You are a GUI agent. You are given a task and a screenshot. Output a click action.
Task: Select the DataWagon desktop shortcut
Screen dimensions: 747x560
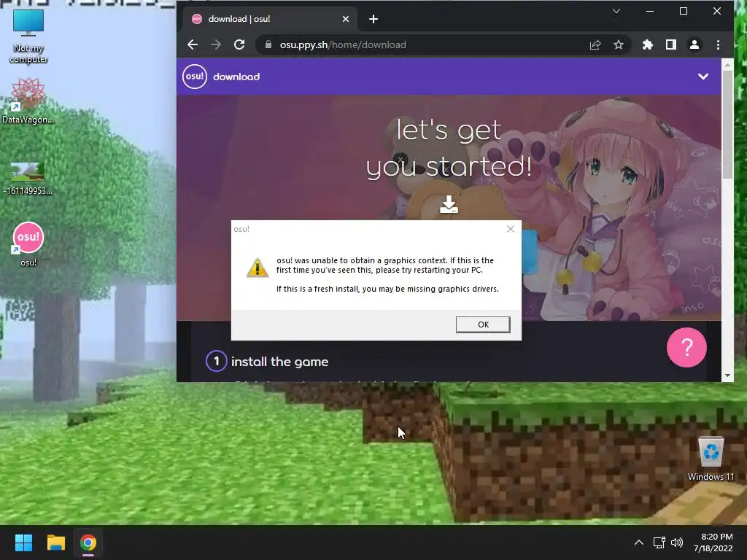click(28, 101)
